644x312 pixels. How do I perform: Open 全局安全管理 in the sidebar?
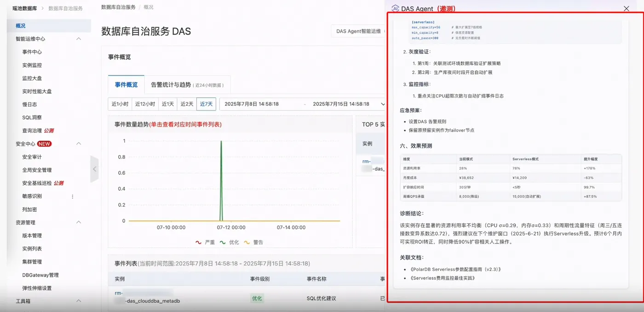[37, 170]
